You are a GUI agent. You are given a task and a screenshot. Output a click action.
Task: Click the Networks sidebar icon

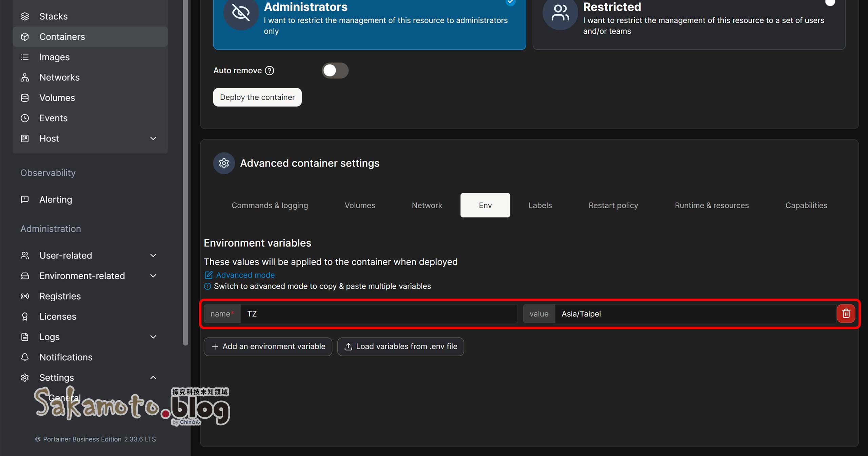(25, 77)
